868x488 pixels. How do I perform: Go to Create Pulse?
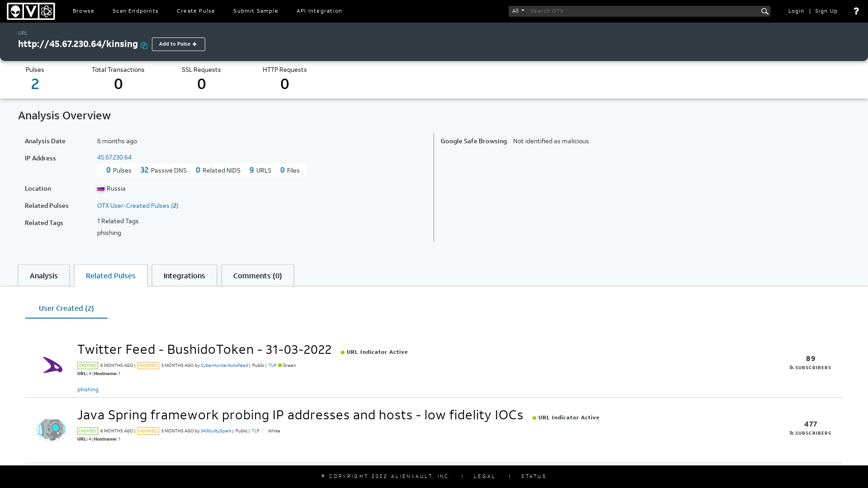[196, 11]
